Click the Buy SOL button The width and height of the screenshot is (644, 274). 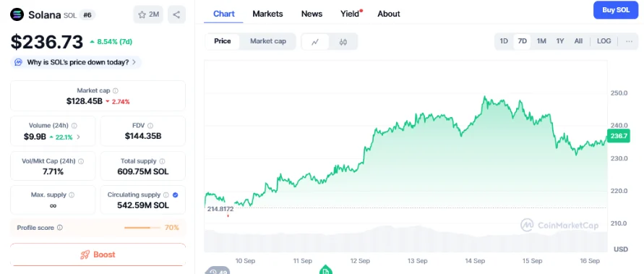(x=616, y=10)
